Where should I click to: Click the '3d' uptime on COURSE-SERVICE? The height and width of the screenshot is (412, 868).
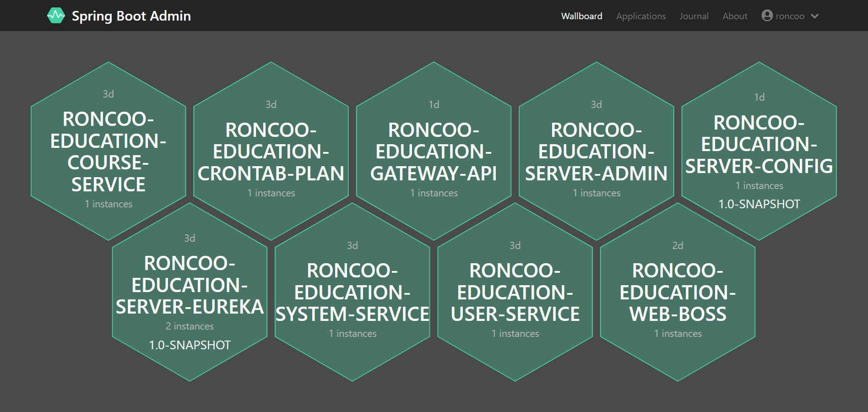(x=108, y=94)
